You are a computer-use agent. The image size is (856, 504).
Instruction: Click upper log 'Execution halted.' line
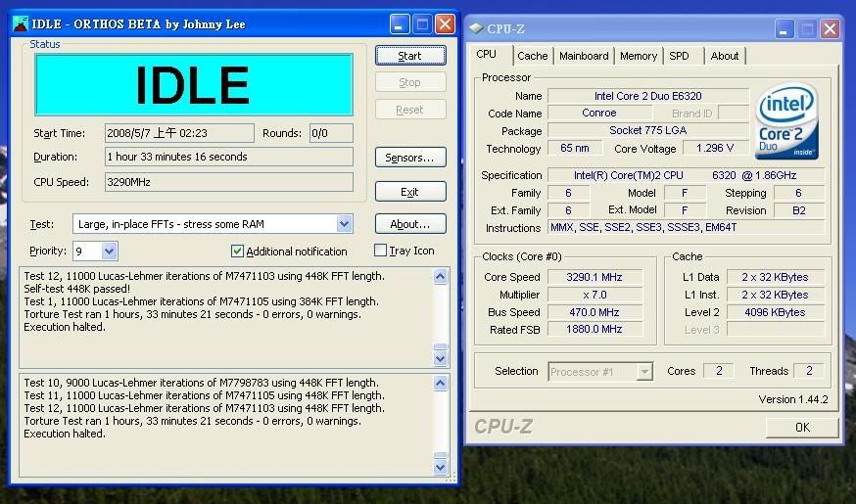pos(65,327)
